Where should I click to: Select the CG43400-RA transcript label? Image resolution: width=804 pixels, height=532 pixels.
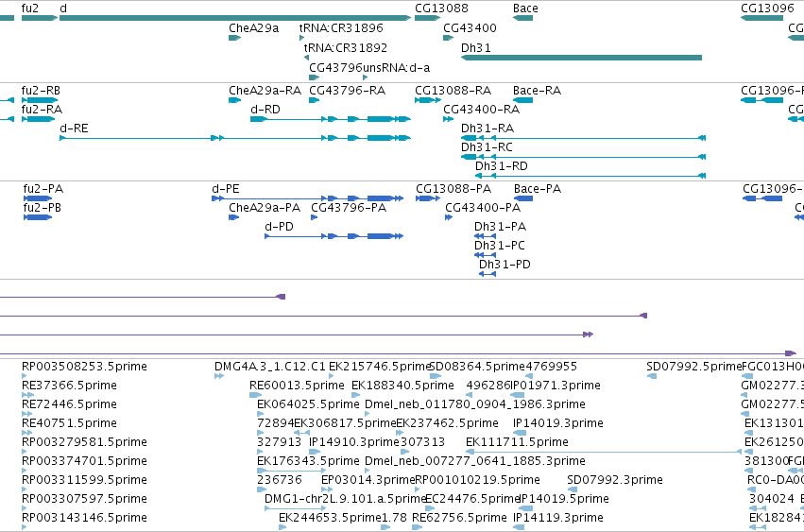pyautogui.click(x=482, y=110)
